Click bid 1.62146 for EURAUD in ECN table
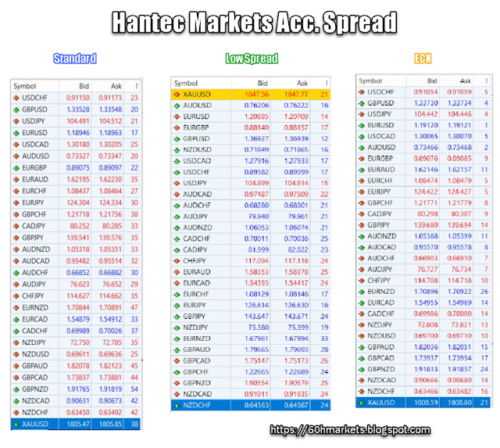 click(426, 170)
